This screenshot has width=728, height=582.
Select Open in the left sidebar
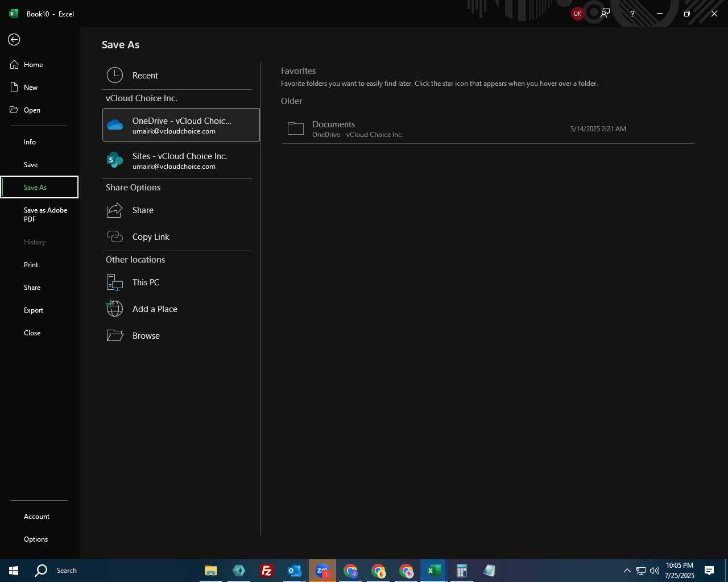pyautogui.click(x=39, y=110)
